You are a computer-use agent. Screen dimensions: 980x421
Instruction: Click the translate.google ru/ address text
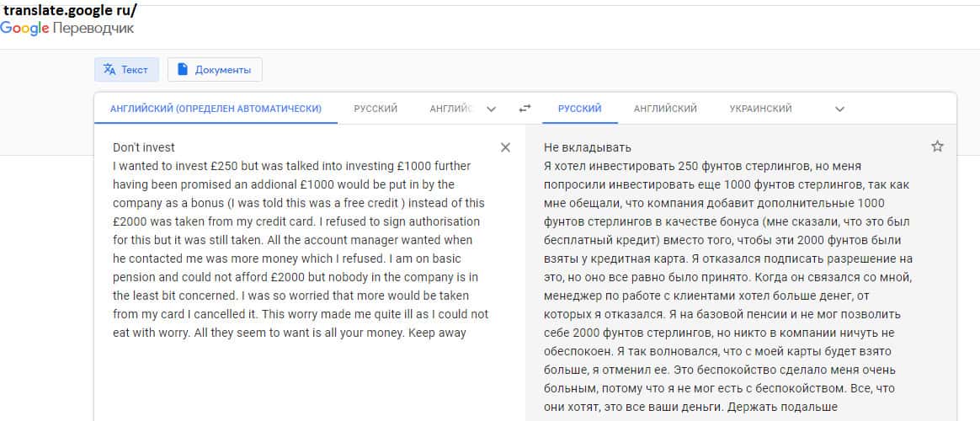pos(70,11)
